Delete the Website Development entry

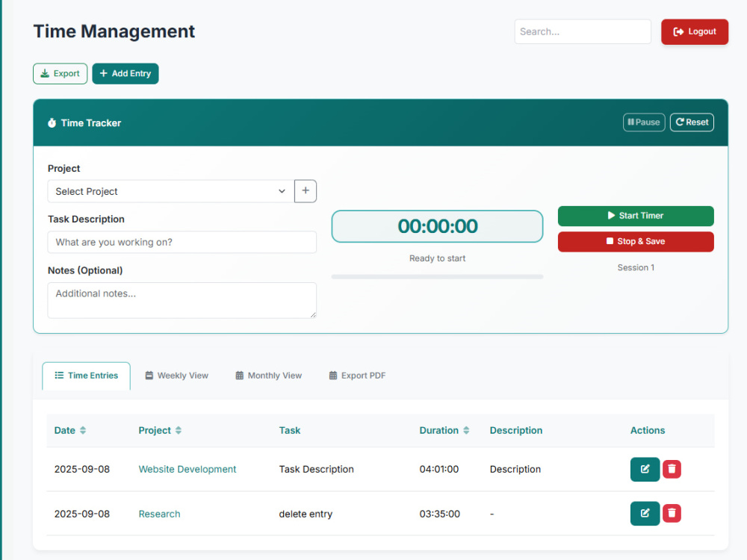pyautogui.click(x=672, y=469)
